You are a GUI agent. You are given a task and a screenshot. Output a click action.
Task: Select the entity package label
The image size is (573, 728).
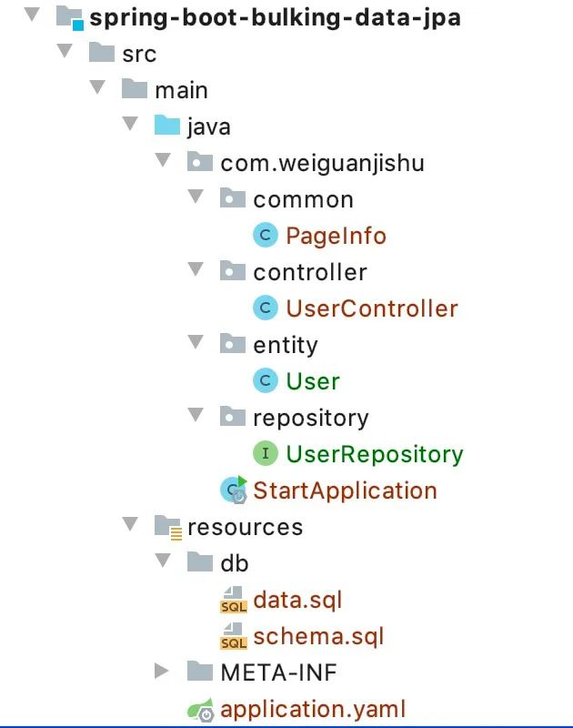point(286,345)
